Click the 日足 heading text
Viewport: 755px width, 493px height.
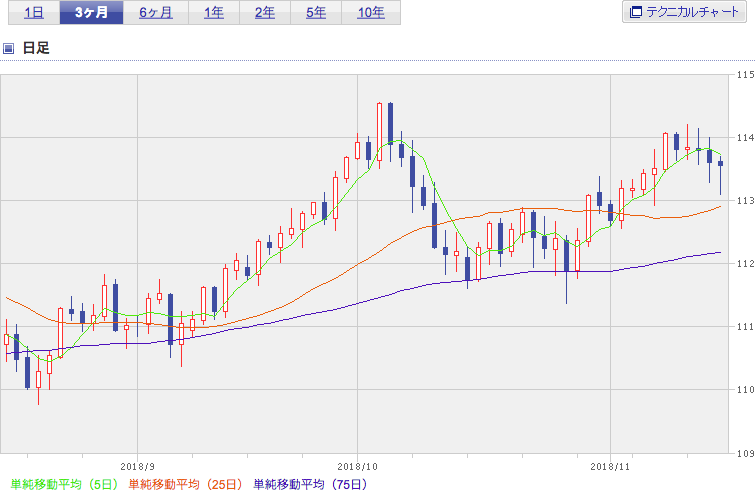[36, 48]
